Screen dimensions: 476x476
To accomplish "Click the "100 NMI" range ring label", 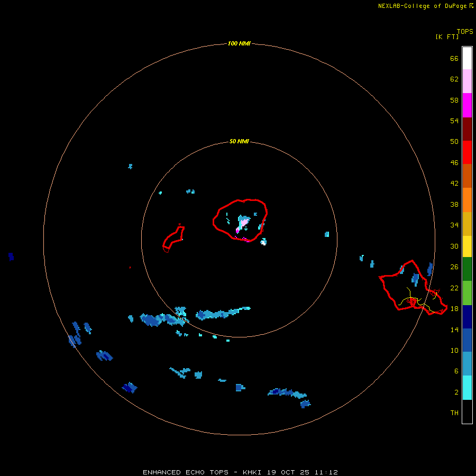I will coord(239,43).
